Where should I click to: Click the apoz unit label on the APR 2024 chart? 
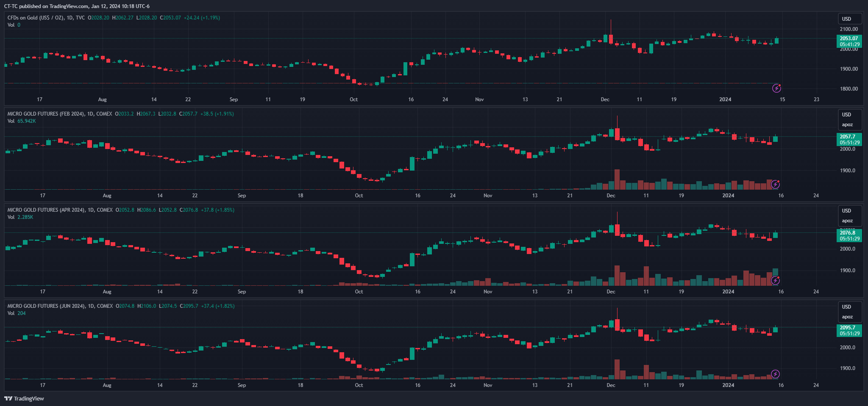847,221
